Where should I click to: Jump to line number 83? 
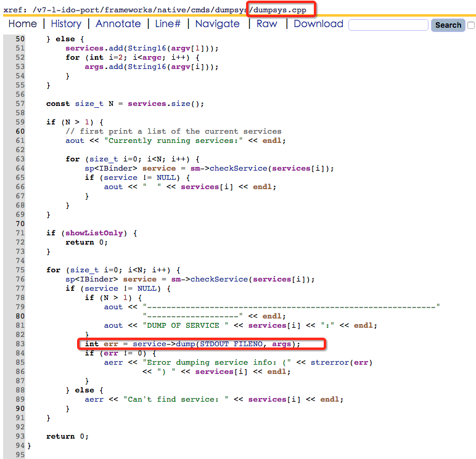(x=20, y=344)
